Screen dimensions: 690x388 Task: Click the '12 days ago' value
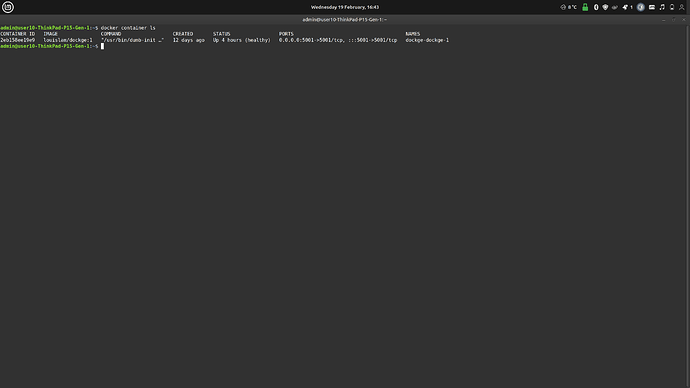point(188,40)
